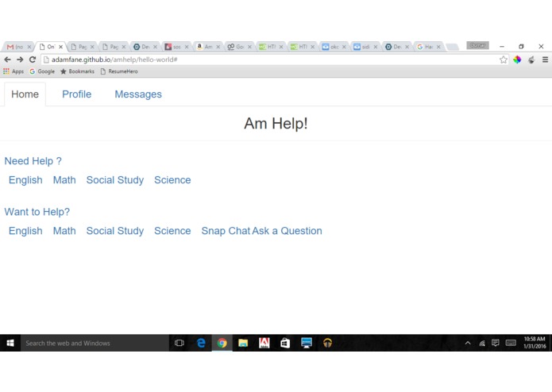Expand hidden system tray icons chevron
Screen dimensions: 552x392
(x=468, y=343)
